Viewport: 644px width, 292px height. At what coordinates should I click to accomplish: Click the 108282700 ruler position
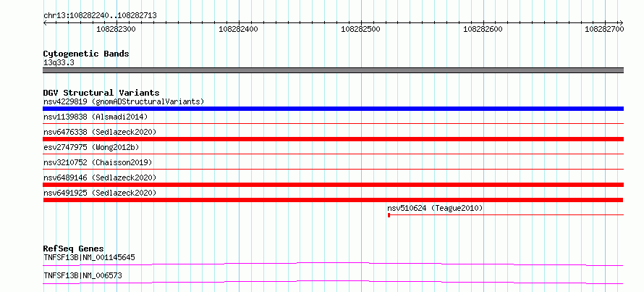point(605,29)
